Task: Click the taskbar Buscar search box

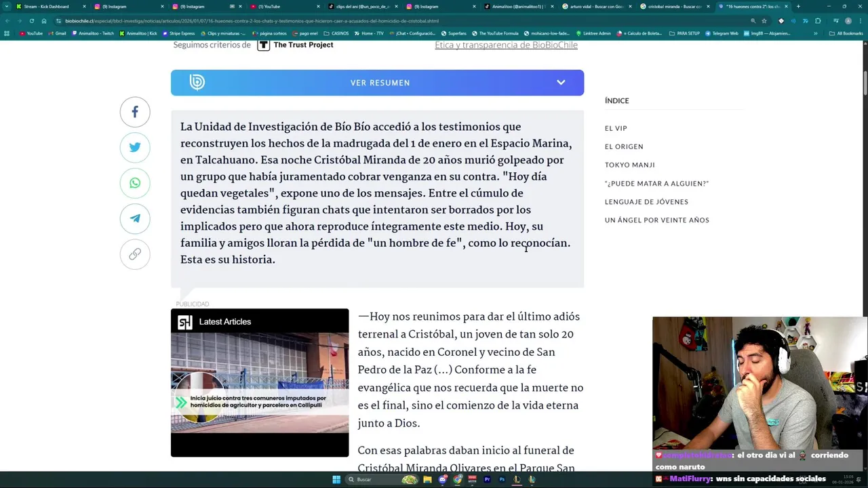Action: click(x=382, y=479)
